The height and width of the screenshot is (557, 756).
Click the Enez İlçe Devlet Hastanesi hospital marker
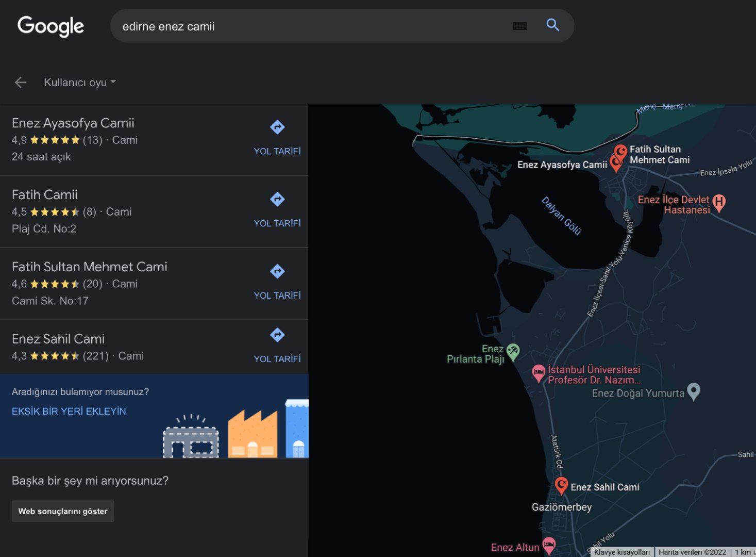(719, 203)
